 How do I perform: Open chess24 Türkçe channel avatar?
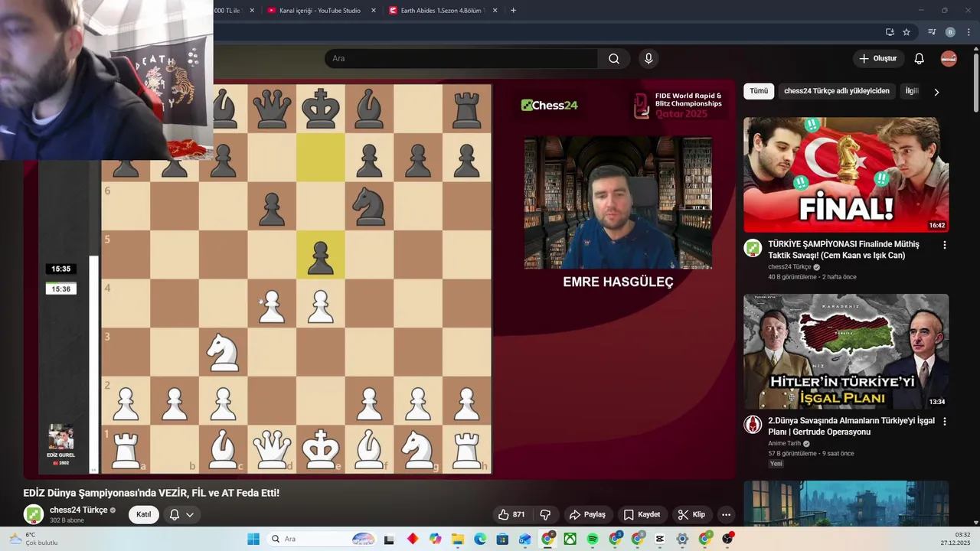[33, 514]
